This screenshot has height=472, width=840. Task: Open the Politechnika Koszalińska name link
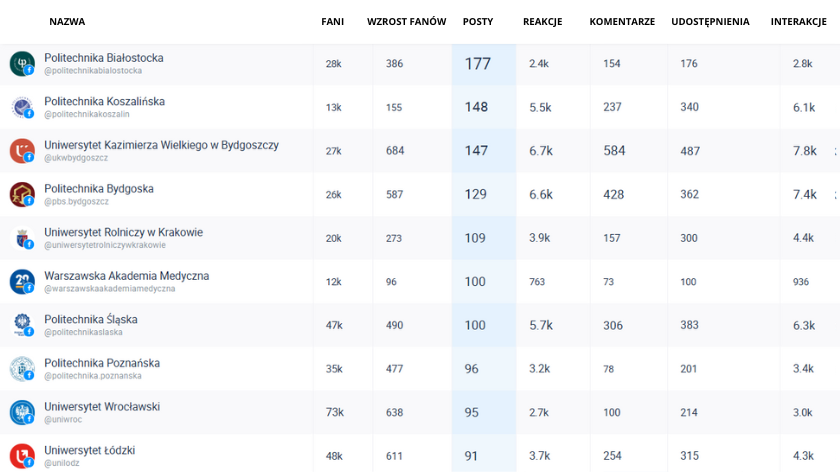(104, 102)
